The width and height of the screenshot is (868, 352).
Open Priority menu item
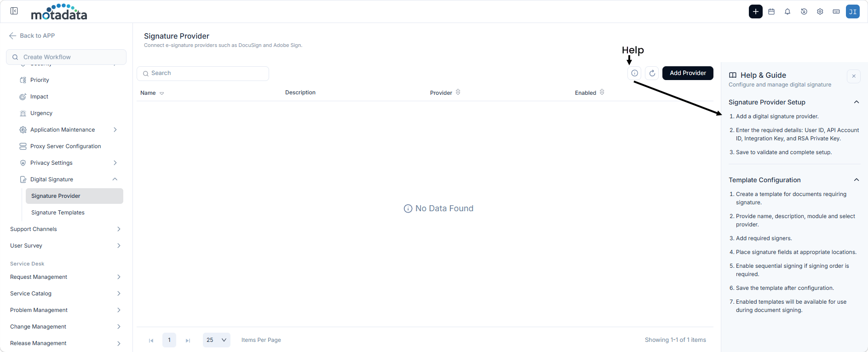tap(40, 80)
